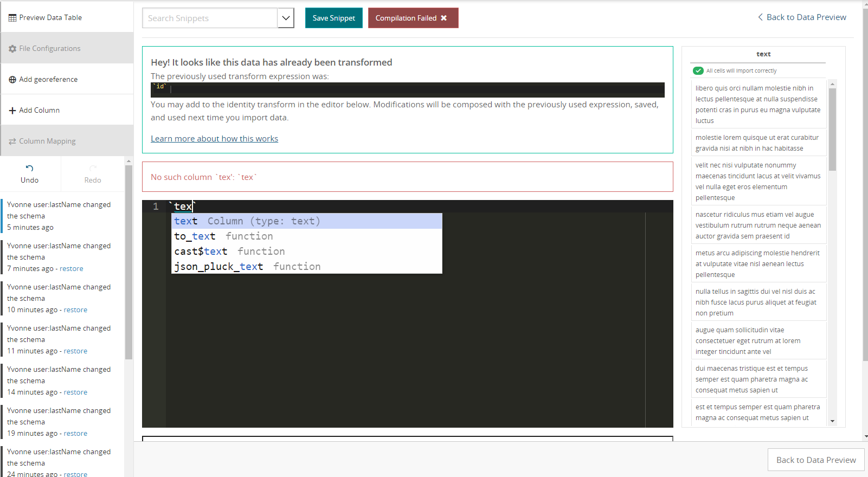Click preview cell starting 'est et tempus semper'
The height and width of the screenshot is (477, 868).
pos(758,412)
